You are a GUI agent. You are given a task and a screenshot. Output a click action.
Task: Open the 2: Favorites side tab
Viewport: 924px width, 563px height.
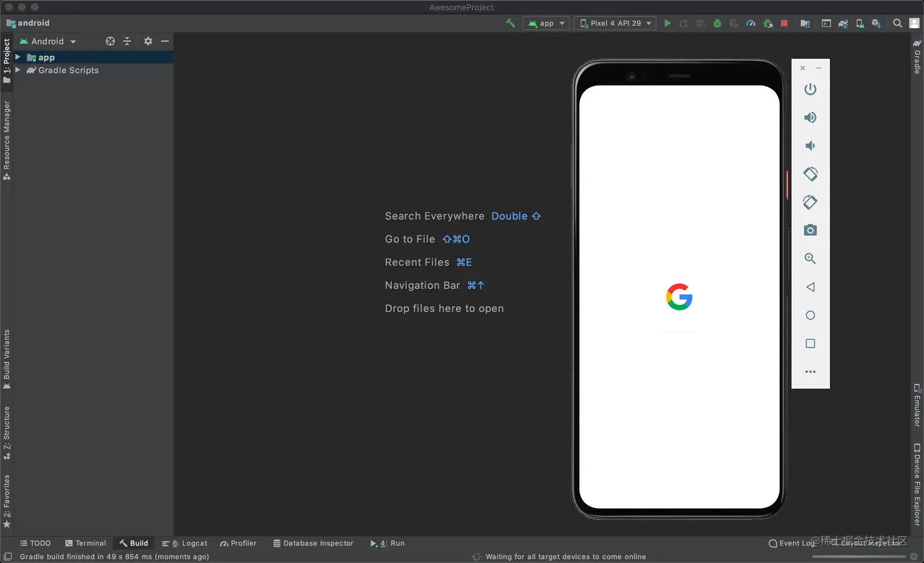coord(7,501)
